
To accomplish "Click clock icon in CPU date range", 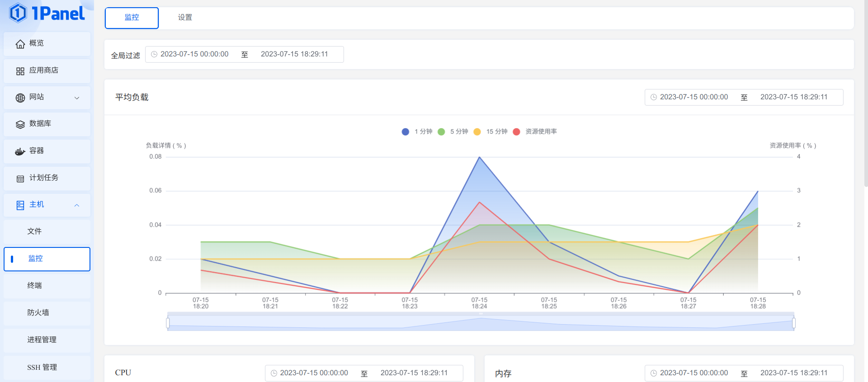I will tap(274, 373).
